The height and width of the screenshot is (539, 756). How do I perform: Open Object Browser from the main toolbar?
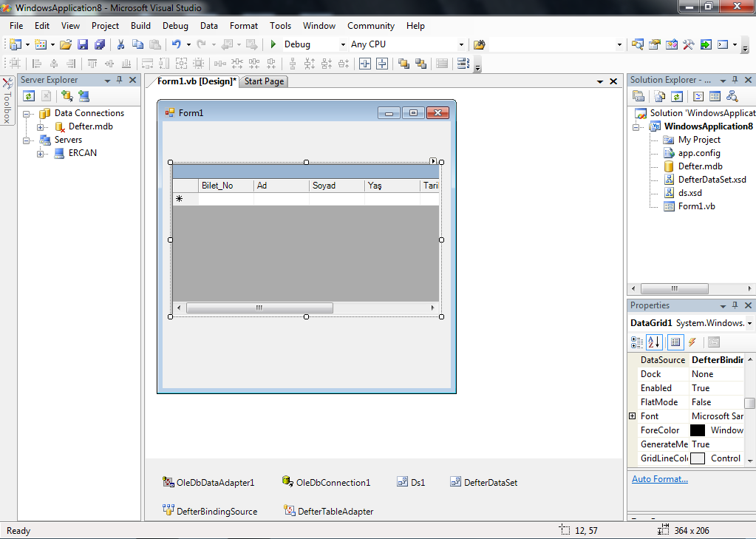tap(672, 44)
